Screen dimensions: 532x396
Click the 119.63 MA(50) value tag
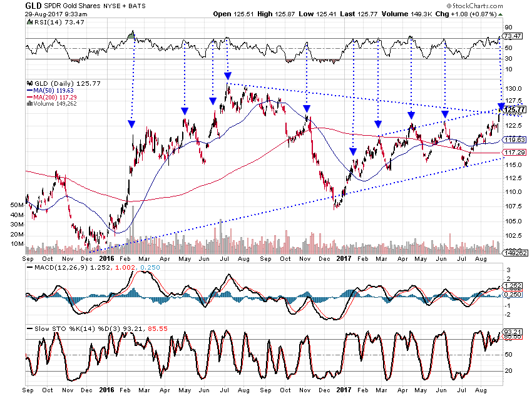(x=514, y=140)
